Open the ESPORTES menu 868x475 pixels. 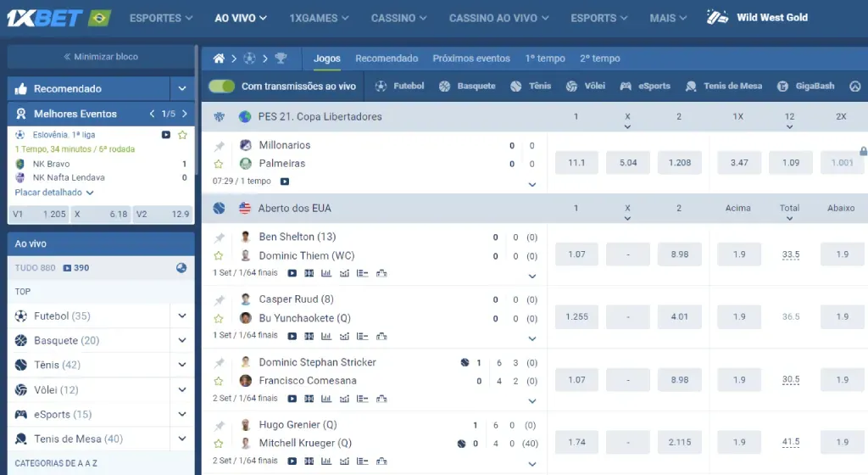coord(161,19)
